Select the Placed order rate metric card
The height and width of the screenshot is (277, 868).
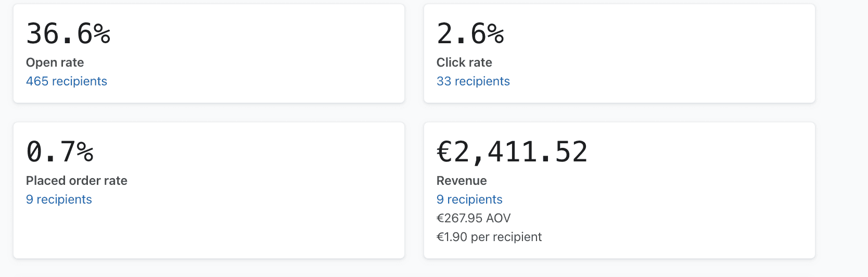(x=209, y=191)
